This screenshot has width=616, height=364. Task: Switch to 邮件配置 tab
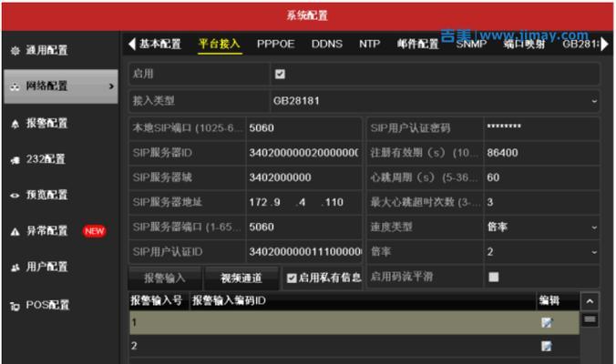(x=417, y=44)
